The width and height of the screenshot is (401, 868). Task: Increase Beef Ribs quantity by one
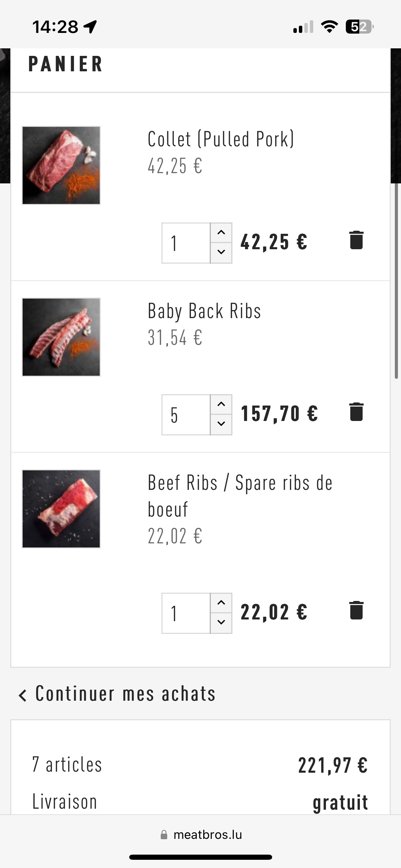[221, 603]
